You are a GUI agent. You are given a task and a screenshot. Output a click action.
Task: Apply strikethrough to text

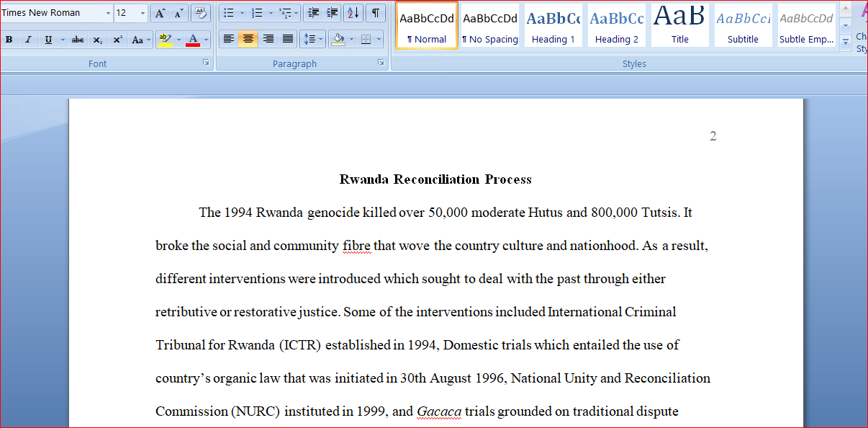click(78, 40)
